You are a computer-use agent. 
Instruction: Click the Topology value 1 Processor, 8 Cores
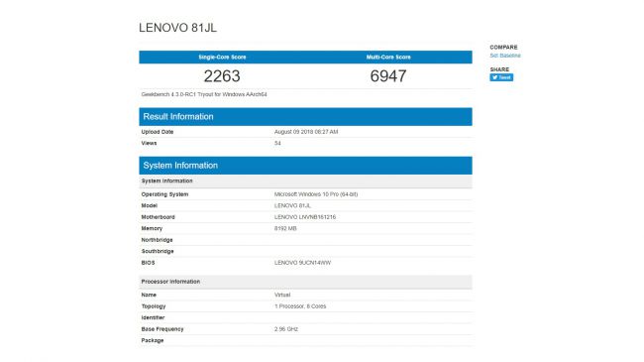click(x=300, y=306)
